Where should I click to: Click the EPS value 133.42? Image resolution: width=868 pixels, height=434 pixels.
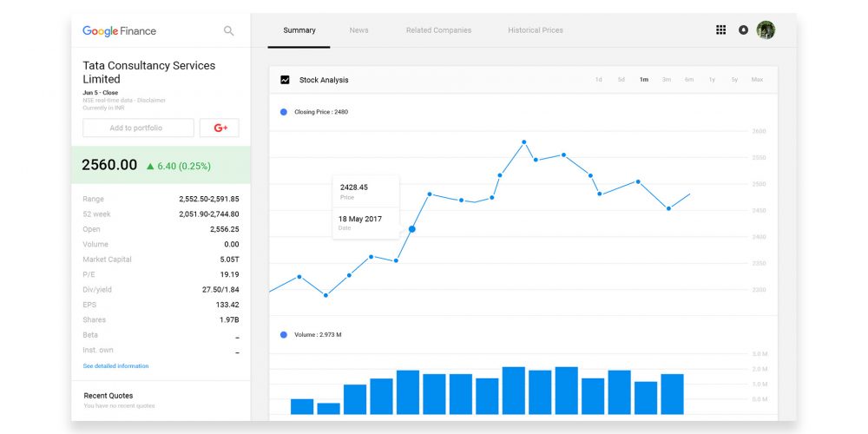coord(227,305)
